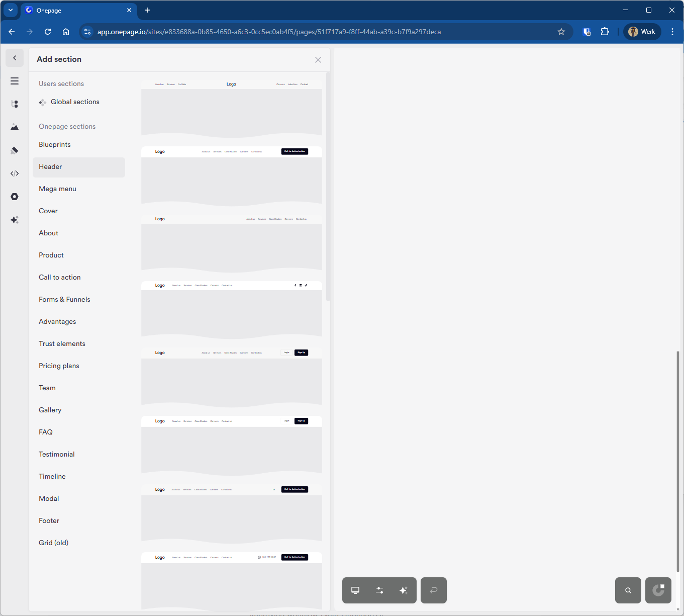Choose header template with centered logo
Screen dimensions: 684x616
[x=232, y=109]
